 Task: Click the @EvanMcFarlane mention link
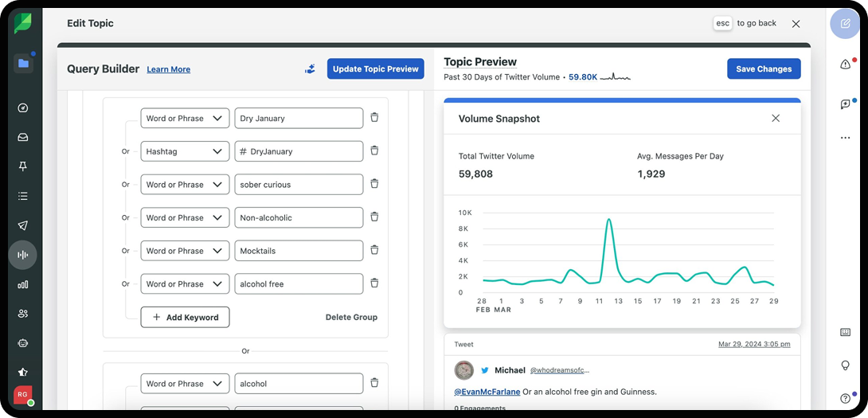pyautogui.click(x=487, y=392)
